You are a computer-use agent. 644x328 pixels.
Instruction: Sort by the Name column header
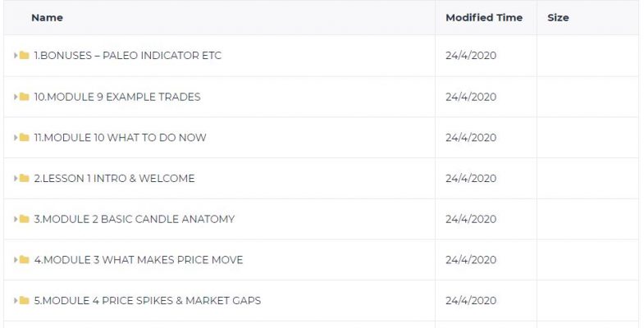[x=48, y=18]
